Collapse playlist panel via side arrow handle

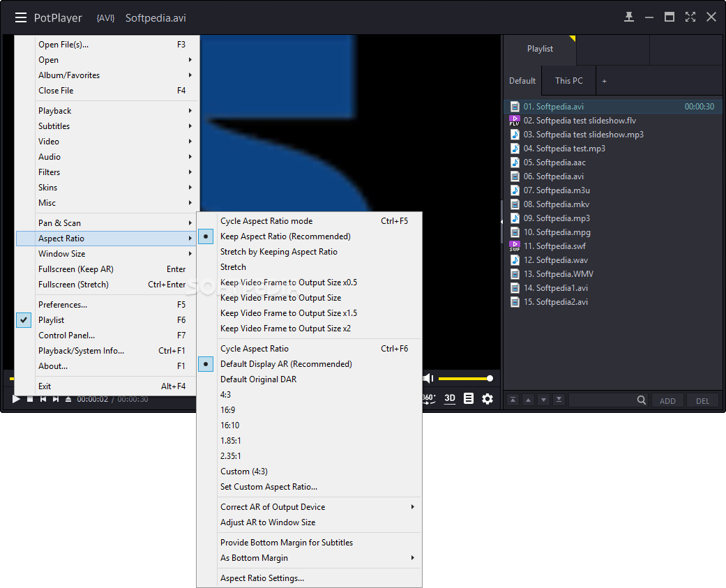tap(502, 222)
